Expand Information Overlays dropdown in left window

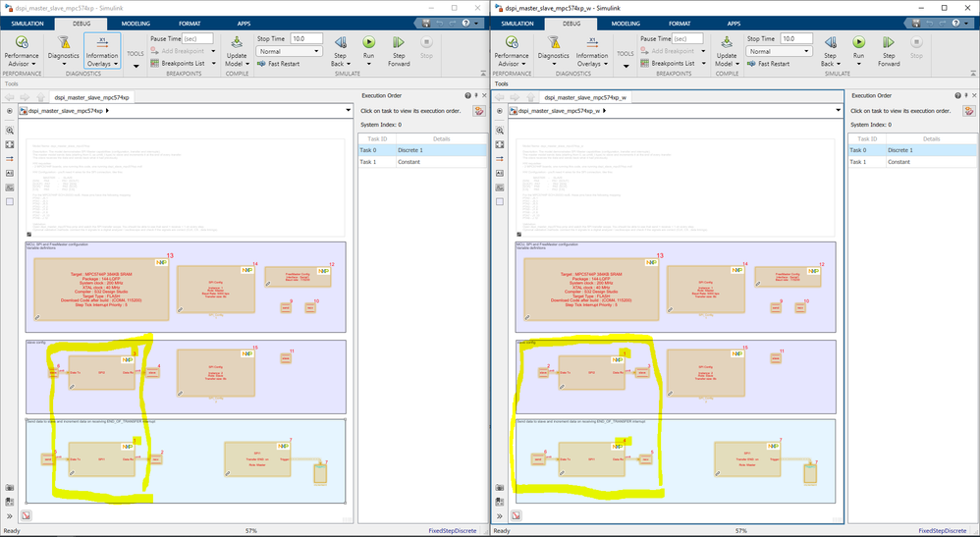point(116,64)
